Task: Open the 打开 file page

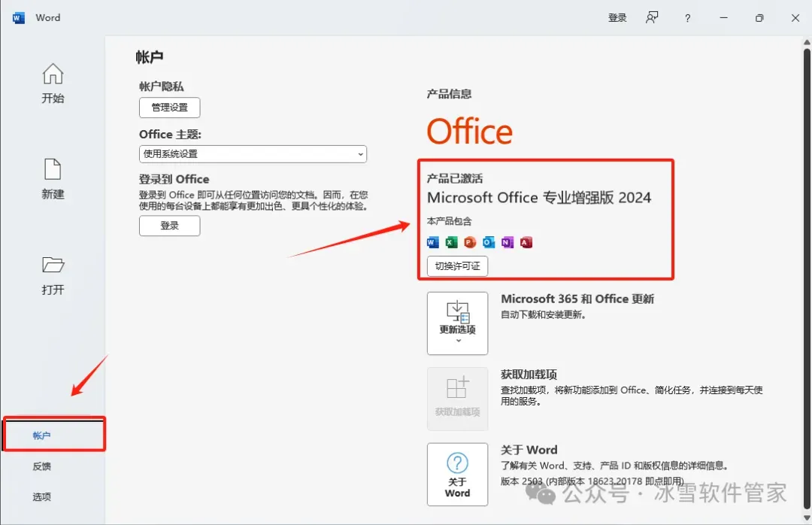Action: pos(53,275)
